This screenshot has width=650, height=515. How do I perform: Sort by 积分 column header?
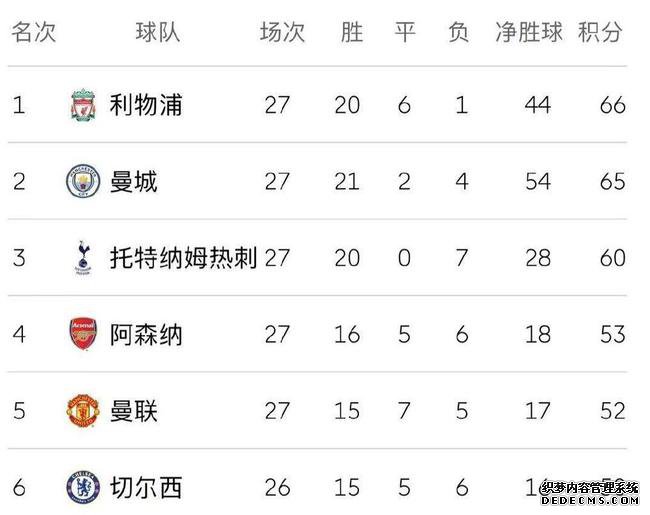(x=600, y=32)
